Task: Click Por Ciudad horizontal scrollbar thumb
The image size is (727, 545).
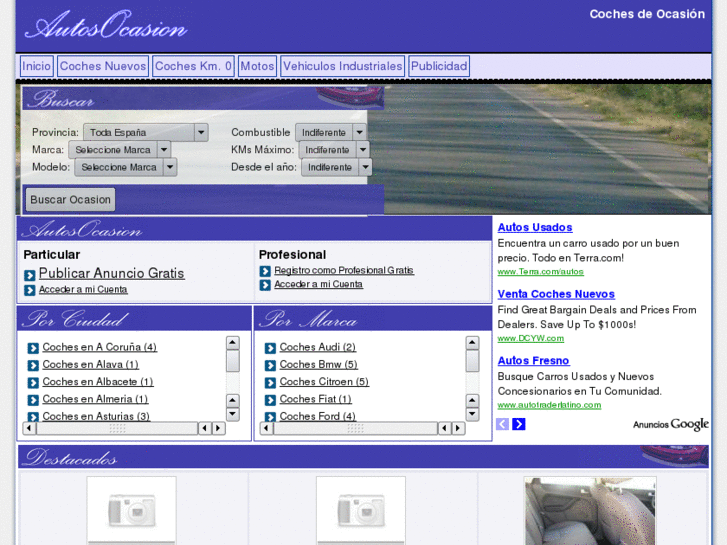Action: coord(117,428)
